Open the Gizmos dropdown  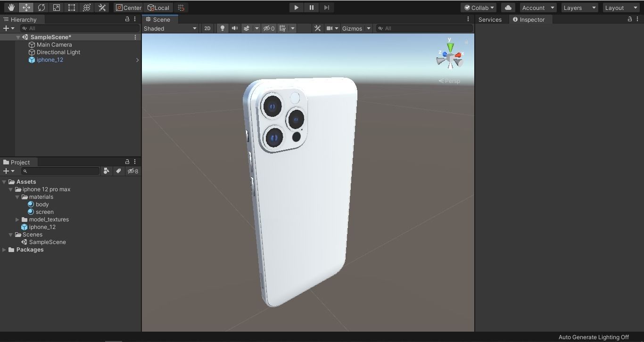356,28
